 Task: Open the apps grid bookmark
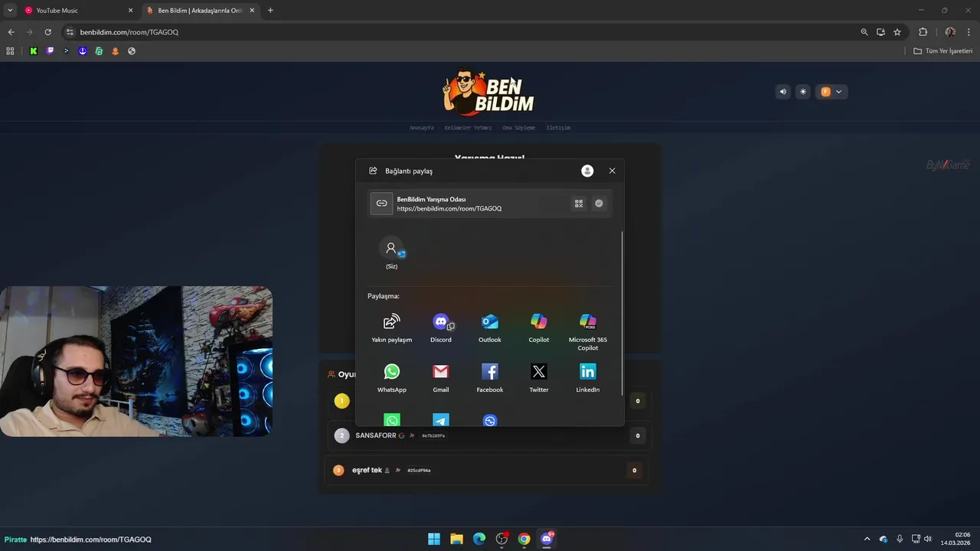tap(10, 51)
